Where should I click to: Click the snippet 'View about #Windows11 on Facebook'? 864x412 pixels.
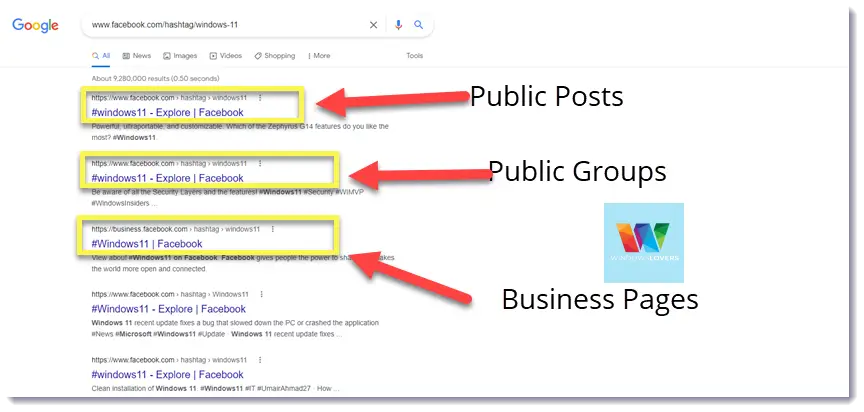tap(242, 263)
